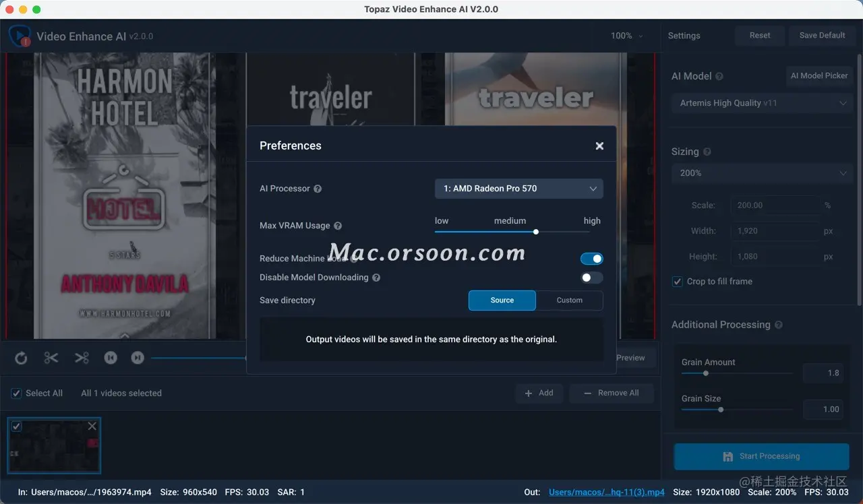This screenshot has width=863, height=504.
Task: Click the Height 1,080 input field
Action: tap(775, 257)
